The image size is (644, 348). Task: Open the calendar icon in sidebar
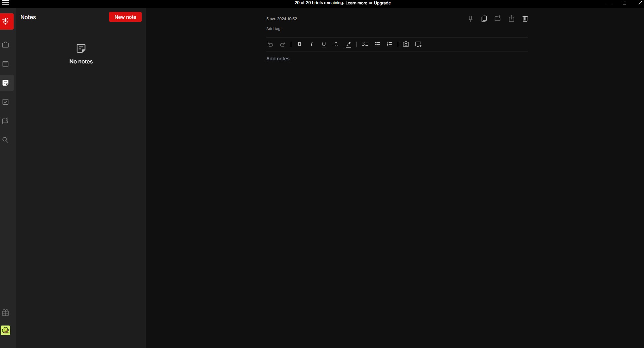tap(5, 64)
